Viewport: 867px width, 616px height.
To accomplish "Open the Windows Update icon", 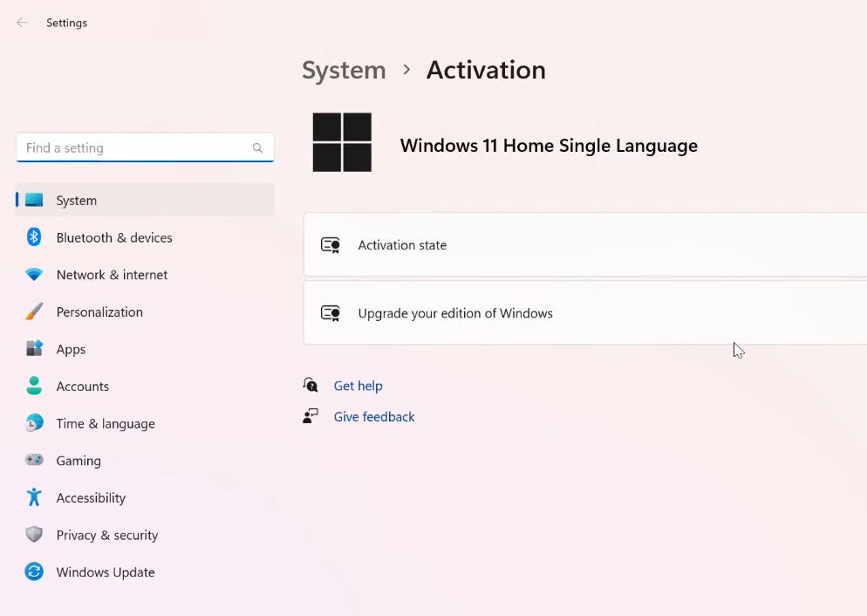I will point(33,572).
